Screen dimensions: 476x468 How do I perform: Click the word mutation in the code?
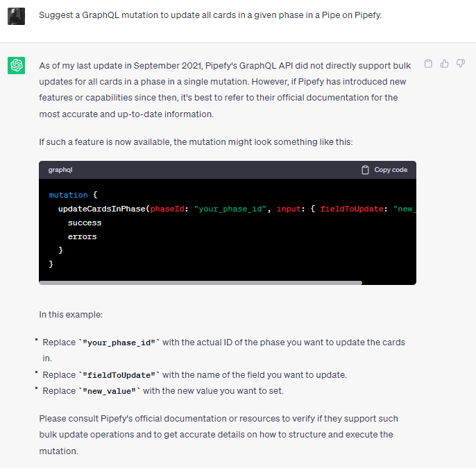click(68, 195)
